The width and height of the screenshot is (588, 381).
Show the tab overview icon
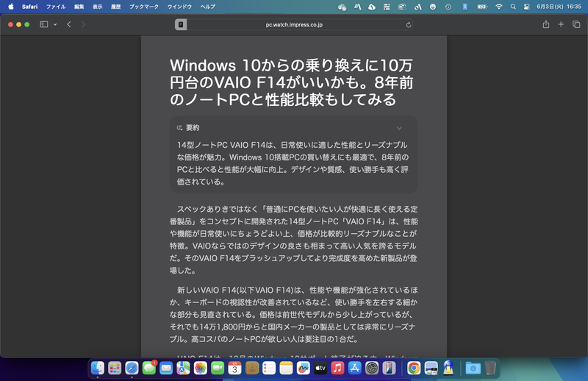(576, 24)
